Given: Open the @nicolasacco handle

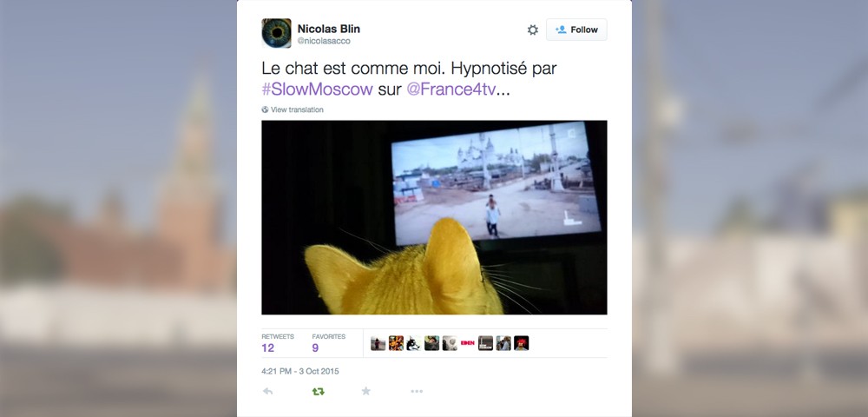Looking at the screenshot, I should pyautogui.click(x=324, y=41).
